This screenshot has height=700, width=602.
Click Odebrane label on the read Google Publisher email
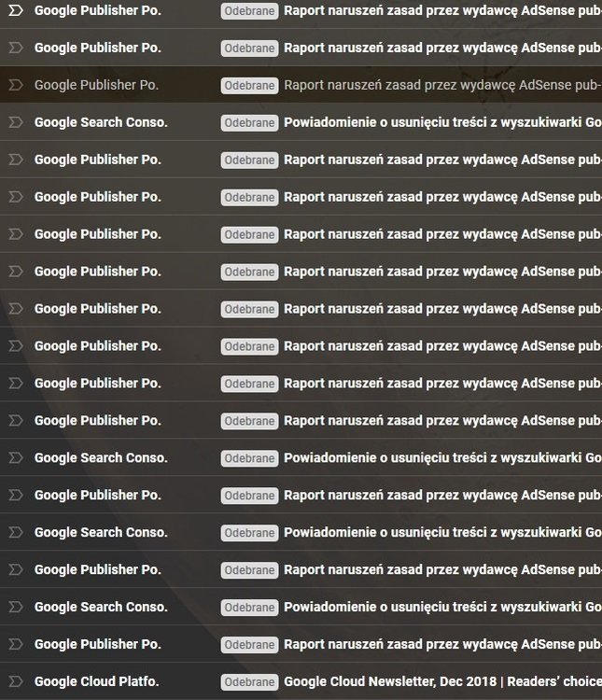249,85
